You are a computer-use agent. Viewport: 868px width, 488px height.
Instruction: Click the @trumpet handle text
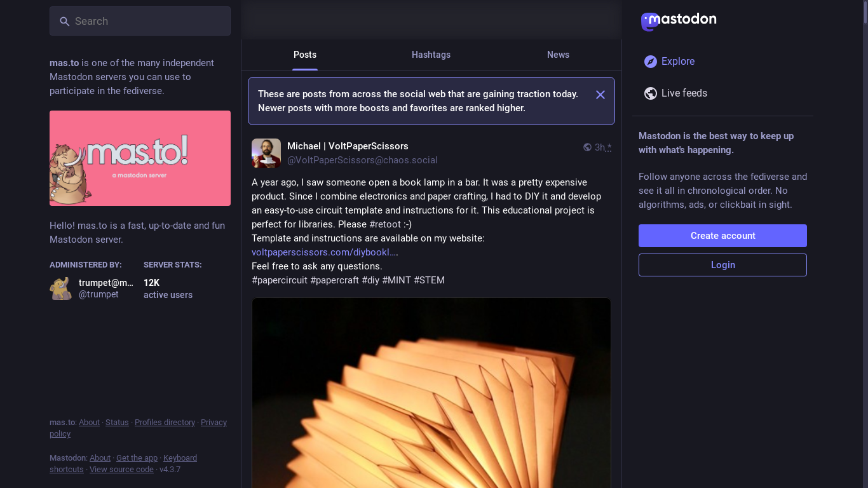(x=98, y=294)
